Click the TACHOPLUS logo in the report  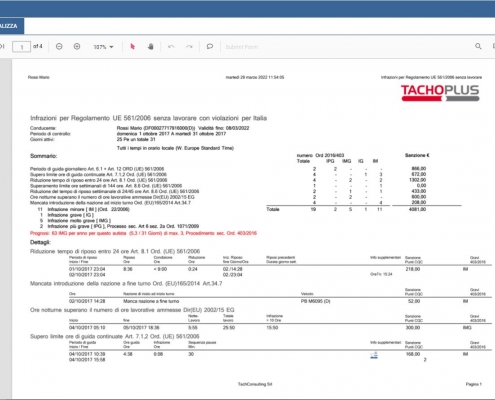(x=440, y=93)
